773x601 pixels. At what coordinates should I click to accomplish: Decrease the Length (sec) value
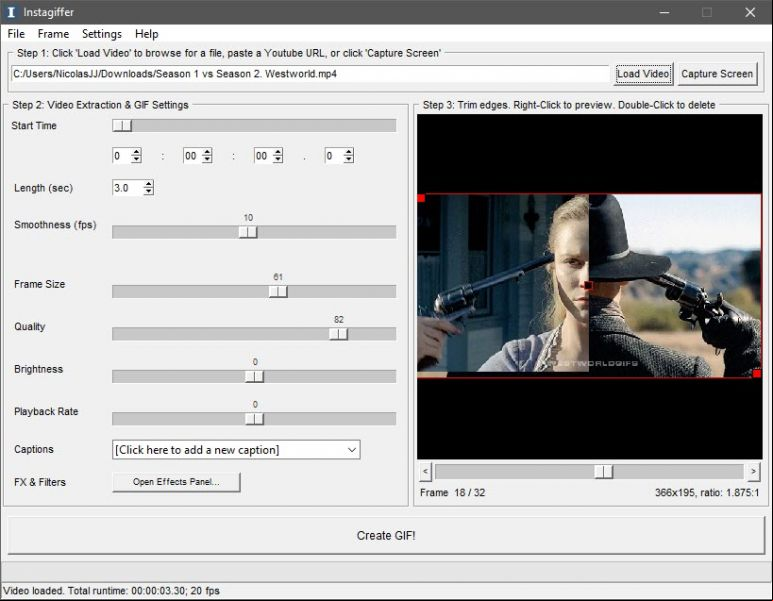click(148, 192)
